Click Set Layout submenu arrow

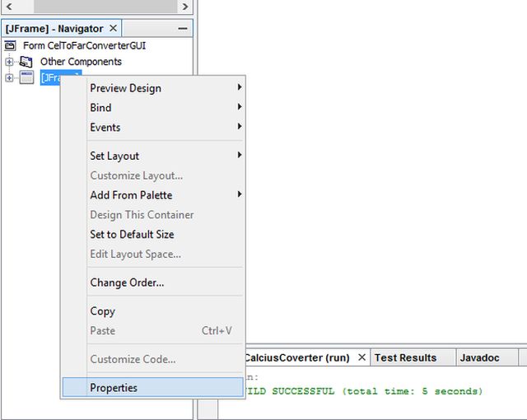click(240, 155)
